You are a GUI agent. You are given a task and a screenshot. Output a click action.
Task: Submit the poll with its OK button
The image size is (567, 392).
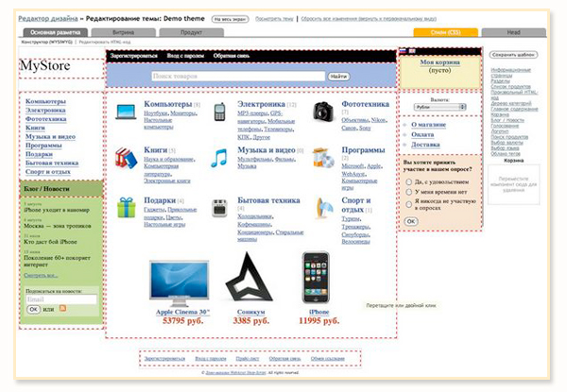click(411, 221)
